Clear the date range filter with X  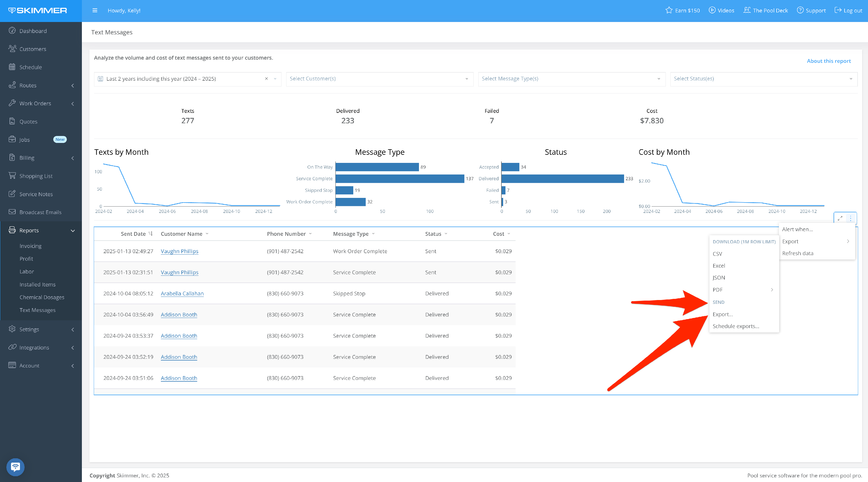click(266, 79)
